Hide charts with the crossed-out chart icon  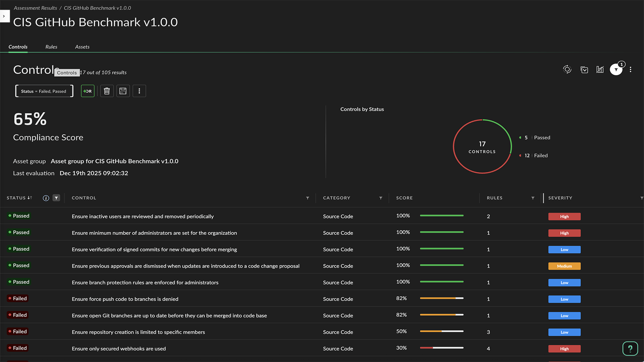point(600,69)
